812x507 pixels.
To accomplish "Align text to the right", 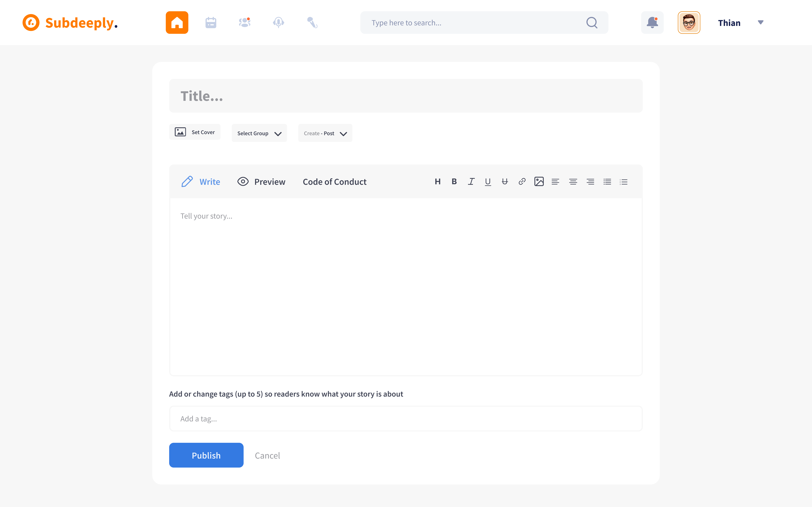I will click(590, 181).
